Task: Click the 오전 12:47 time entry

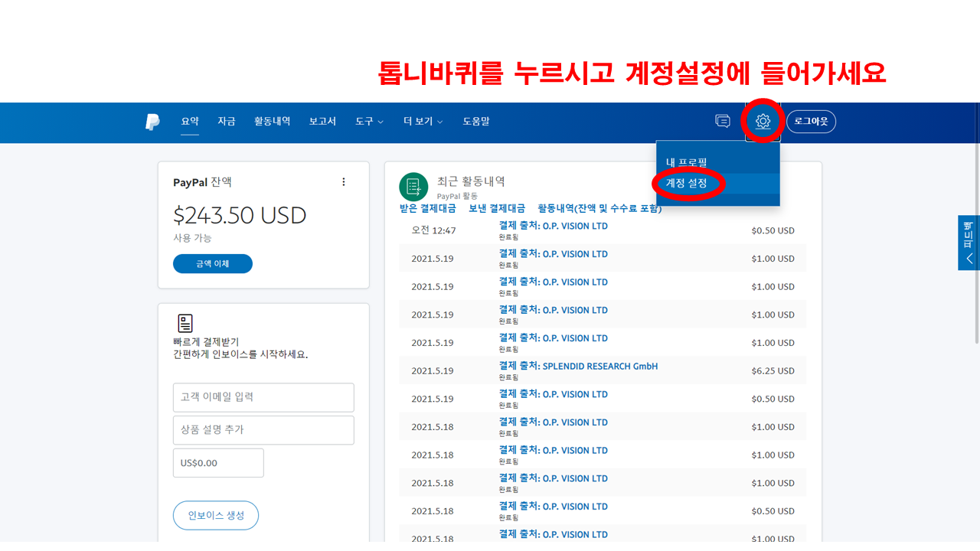Action: [x=433, y=230]
